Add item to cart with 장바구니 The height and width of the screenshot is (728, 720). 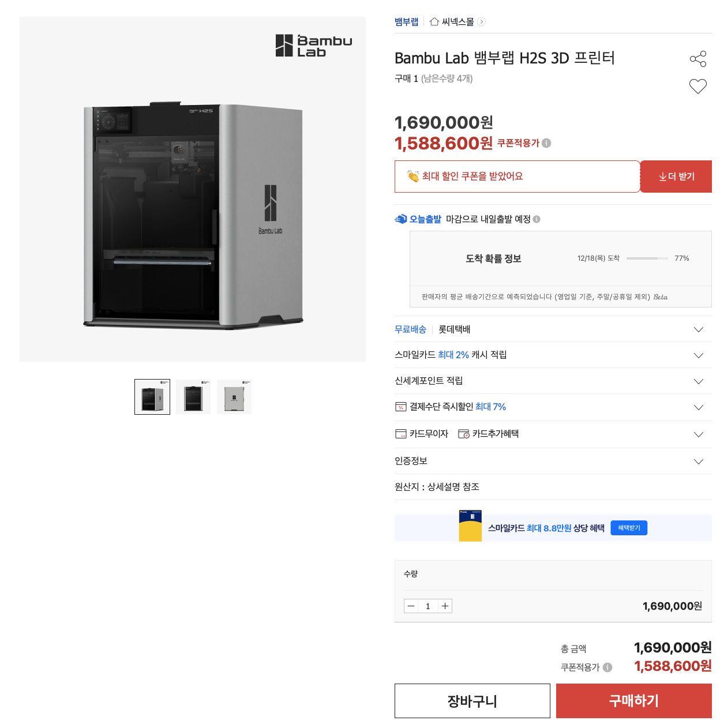pos(472,701)
